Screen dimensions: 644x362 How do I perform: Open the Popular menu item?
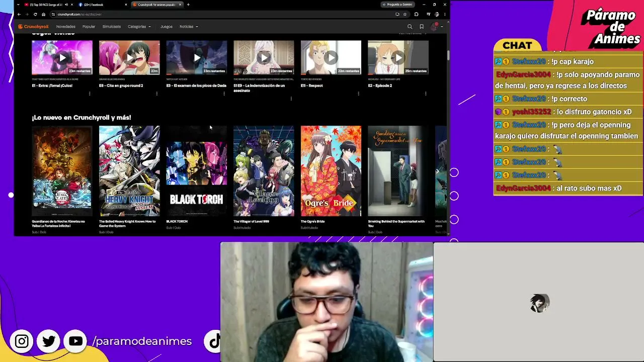coord(89,27)
